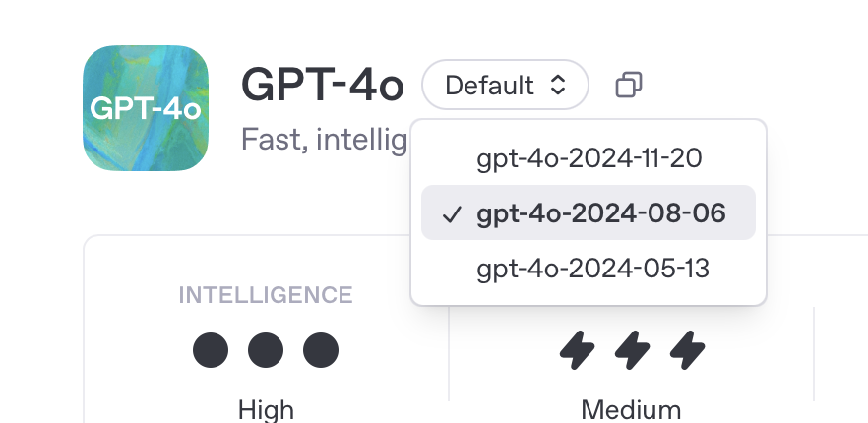This screenshot has height=423, width=868.
Task: Click the INTELLIGENCE label
Action: [266, 295]
